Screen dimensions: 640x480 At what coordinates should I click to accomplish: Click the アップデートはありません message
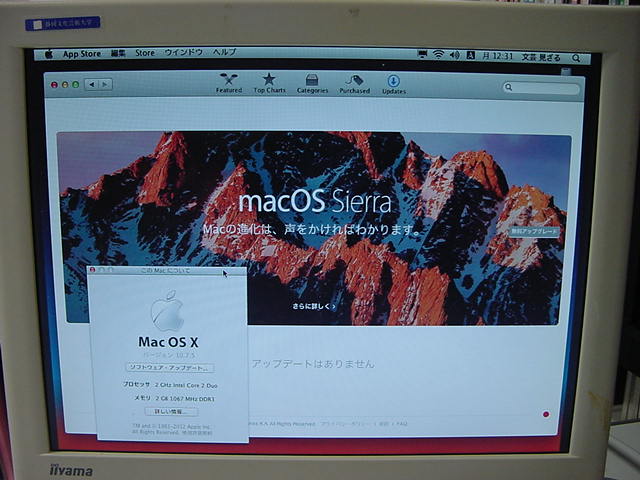[x=313, y=364]
